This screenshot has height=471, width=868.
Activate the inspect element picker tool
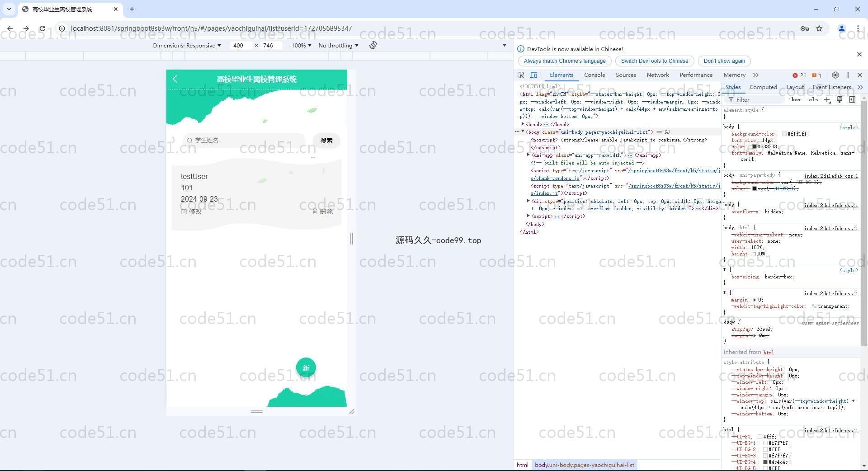point(521,75)
